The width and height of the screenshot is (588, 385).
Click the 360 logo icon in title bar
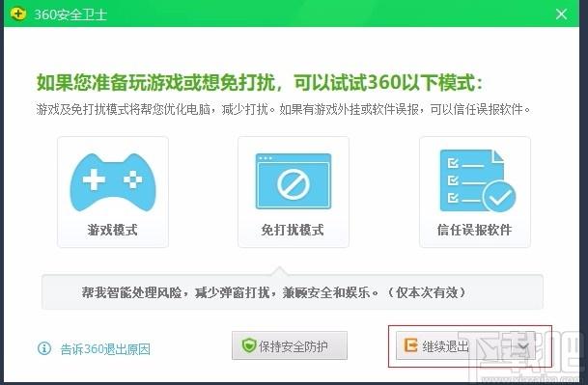[x=17, y=14]
